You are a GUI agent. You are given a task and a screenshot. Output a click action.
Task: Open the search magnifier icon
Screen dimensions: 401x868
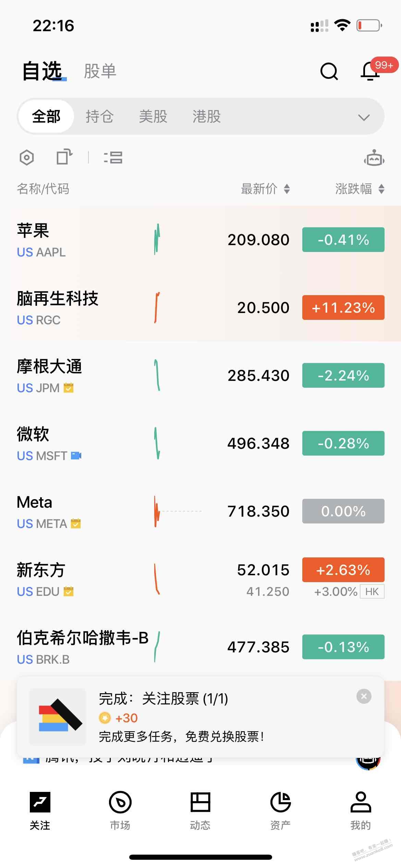click(329, 71)
